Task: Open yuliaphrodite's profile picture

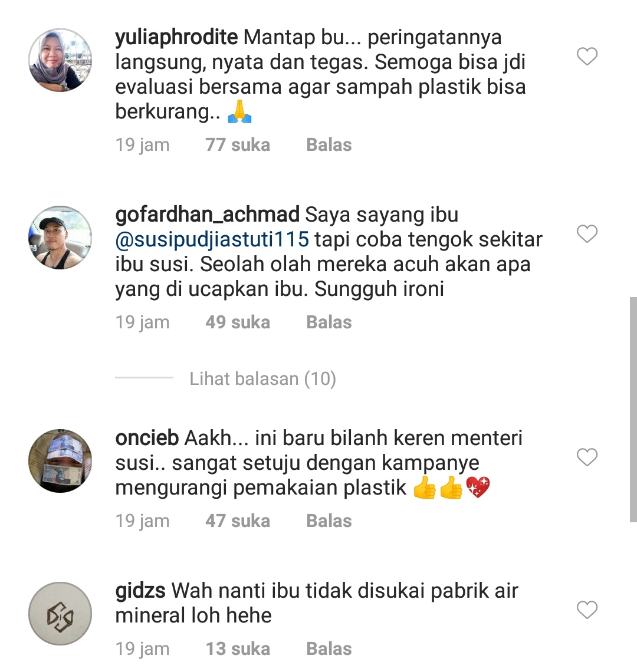Action: click(x=60, y=60)
